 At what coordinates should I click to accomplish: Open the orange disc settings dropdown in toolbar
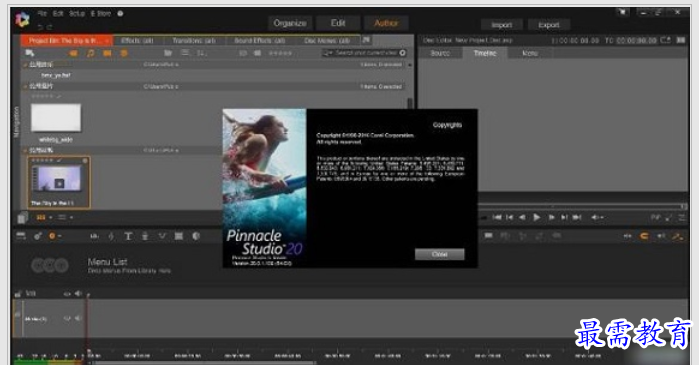pos(55,236)
